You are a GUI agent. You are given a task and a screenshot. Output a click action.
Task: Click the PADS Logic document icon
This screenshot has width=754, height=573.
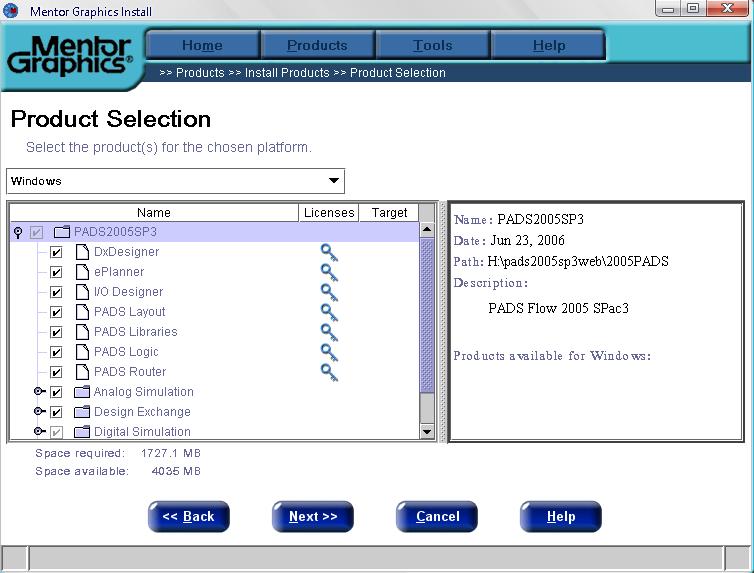coord(83,352)
